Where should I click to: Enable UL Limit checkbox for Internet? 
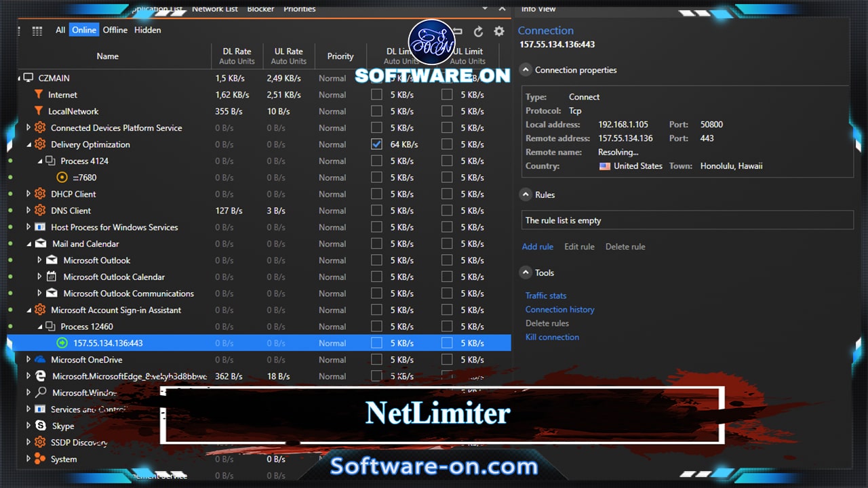(447, 95)
